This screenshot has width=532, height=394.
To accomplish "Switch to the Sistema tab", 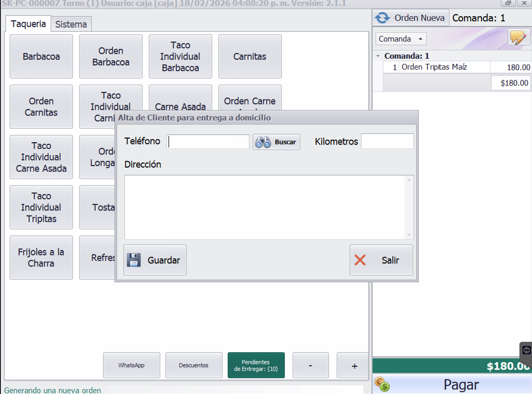I will point(71,24).
